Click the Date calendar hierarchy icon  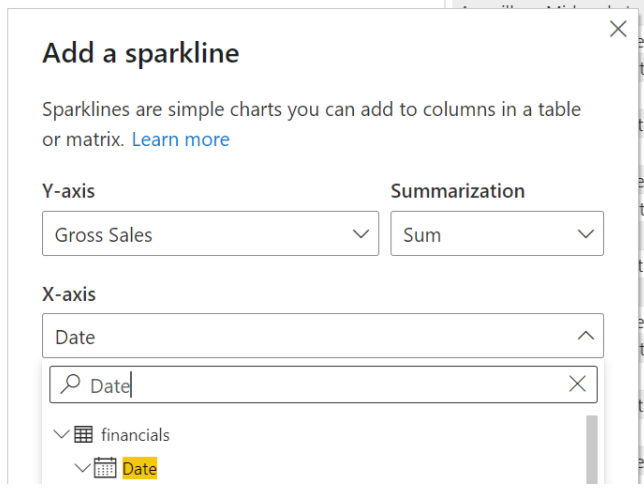[105, 468]
